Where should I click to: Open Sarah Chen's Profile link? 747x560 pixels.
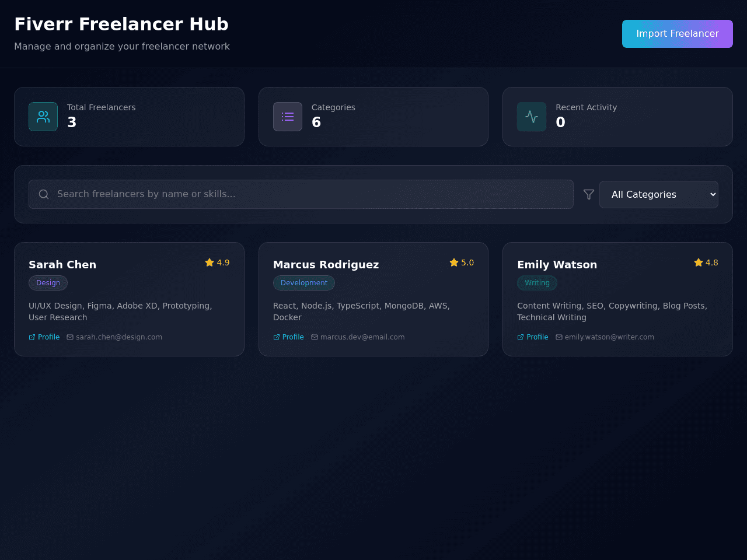coord(44,337)
